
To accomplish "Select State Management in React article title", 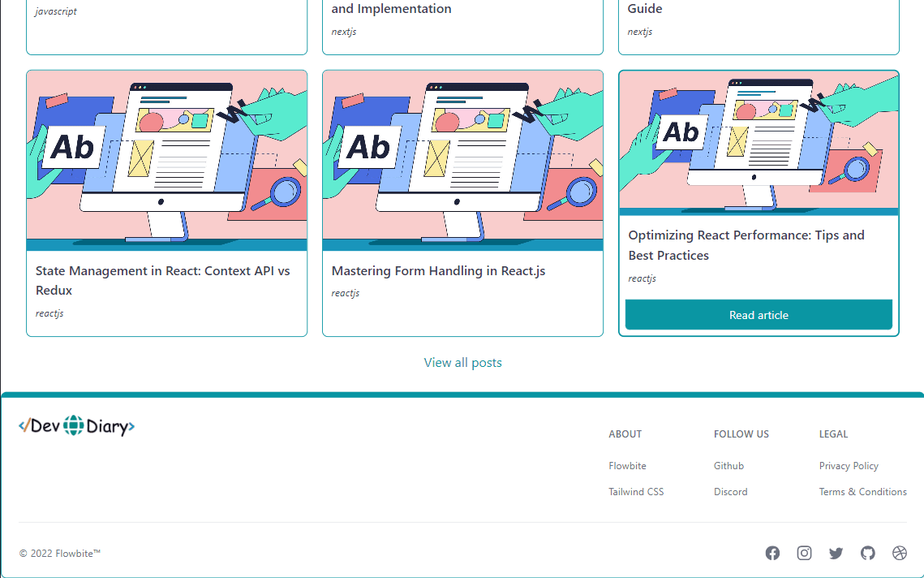I will click(162, 280).
